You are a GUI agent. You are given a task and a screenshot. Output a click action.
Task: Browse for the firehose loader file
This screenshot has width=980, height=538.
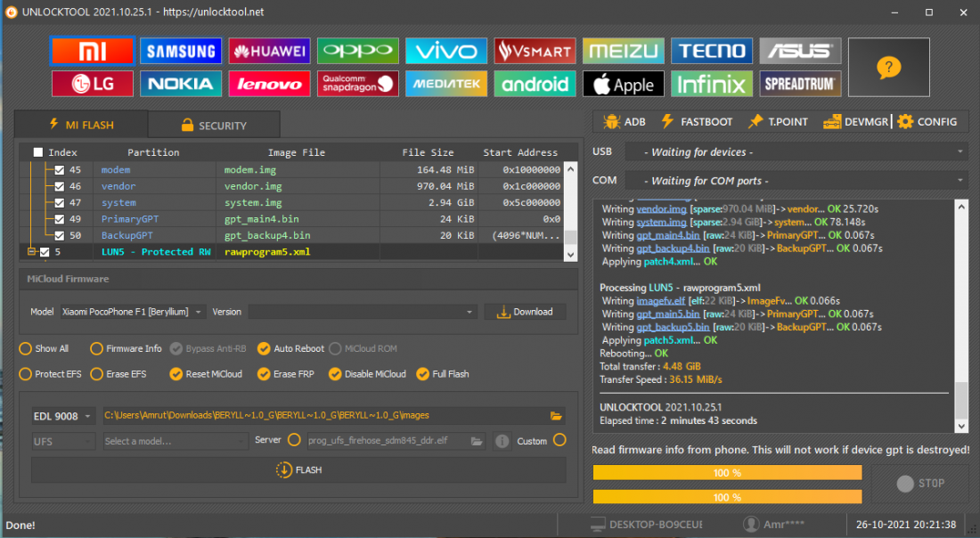coord(477,441)
